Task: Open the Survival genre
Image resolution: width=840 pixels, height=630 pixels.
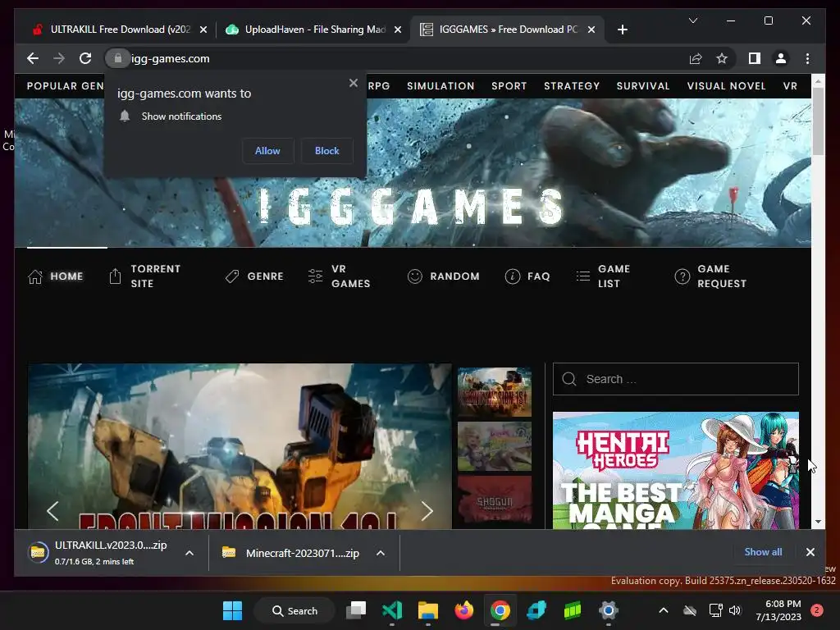Action: tap(643, 85)
